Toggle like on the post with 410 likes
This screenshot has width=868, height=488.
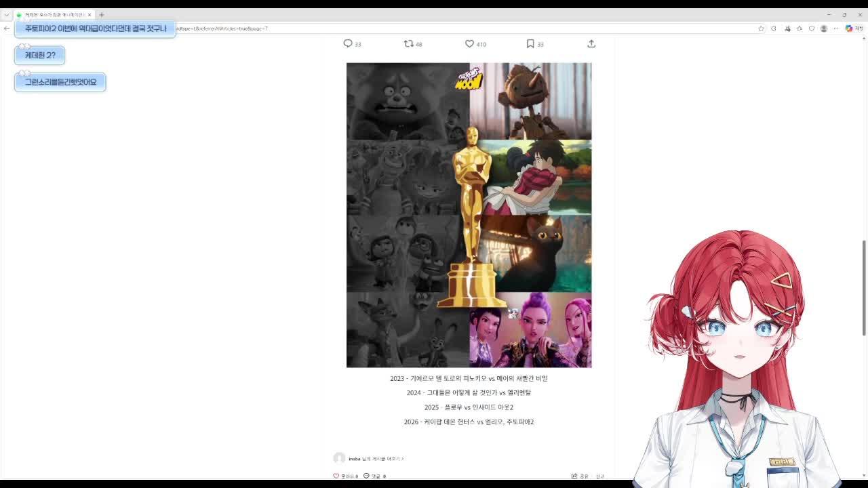point(469,43)
